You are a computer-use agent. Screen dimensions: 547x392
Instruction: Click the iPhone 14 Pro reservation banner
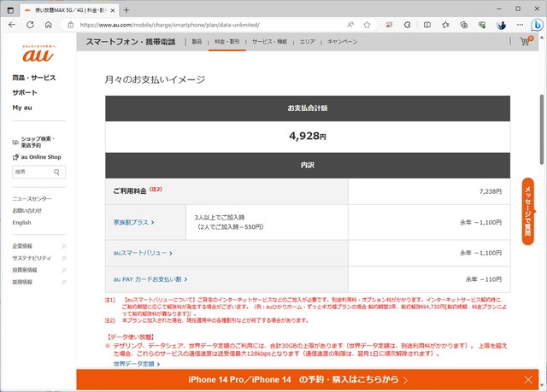pos(297,379)
